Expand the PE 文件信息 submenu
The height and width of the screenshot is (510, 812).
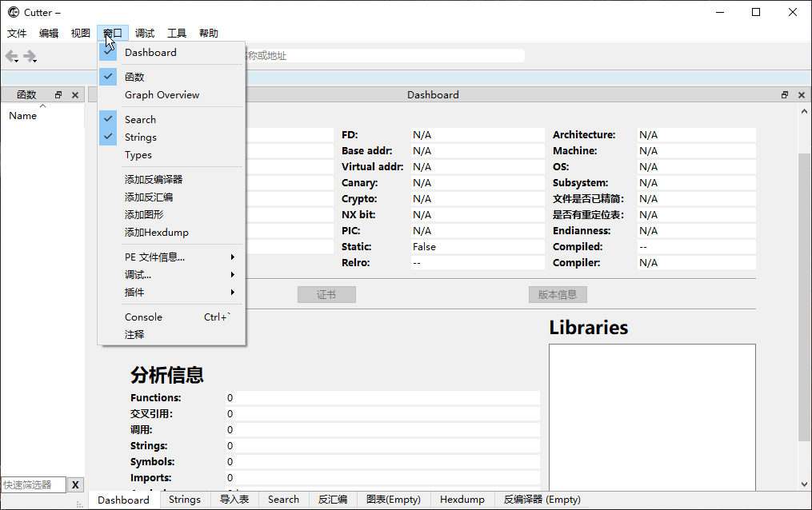tap(160, 257)
